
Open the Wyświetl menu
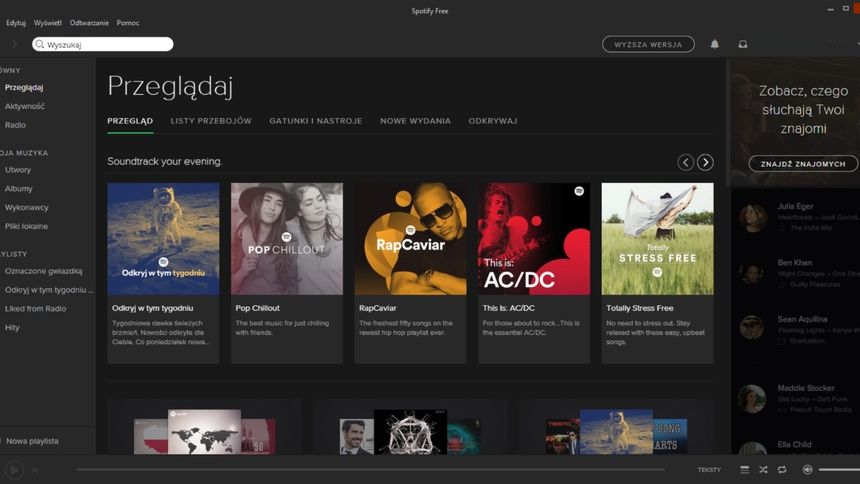(47, 22)
